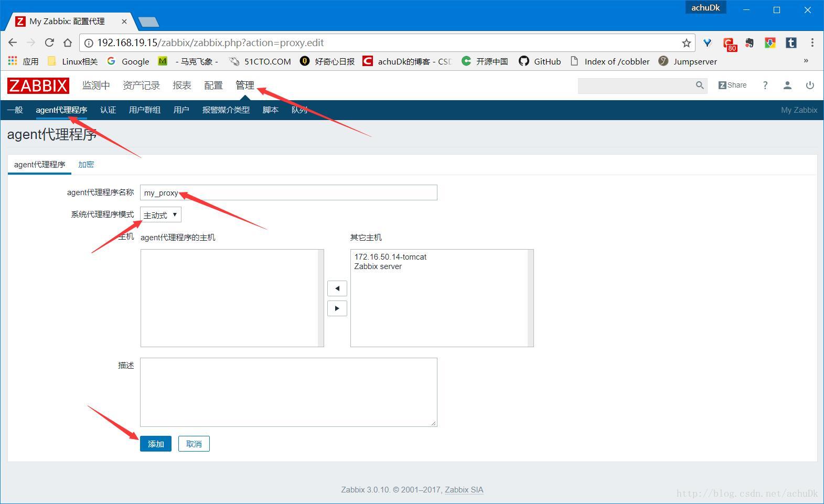Select 报警媒介类型 submenu item
The height and width of the screenshot is (504, 824).
[226, 110]
